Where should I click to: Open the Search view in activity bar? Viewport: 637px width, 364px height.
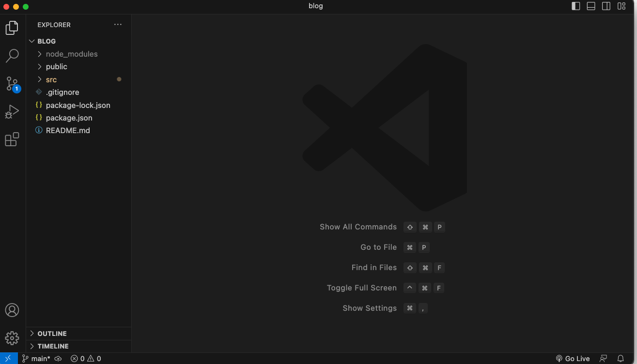coord(12,56)
